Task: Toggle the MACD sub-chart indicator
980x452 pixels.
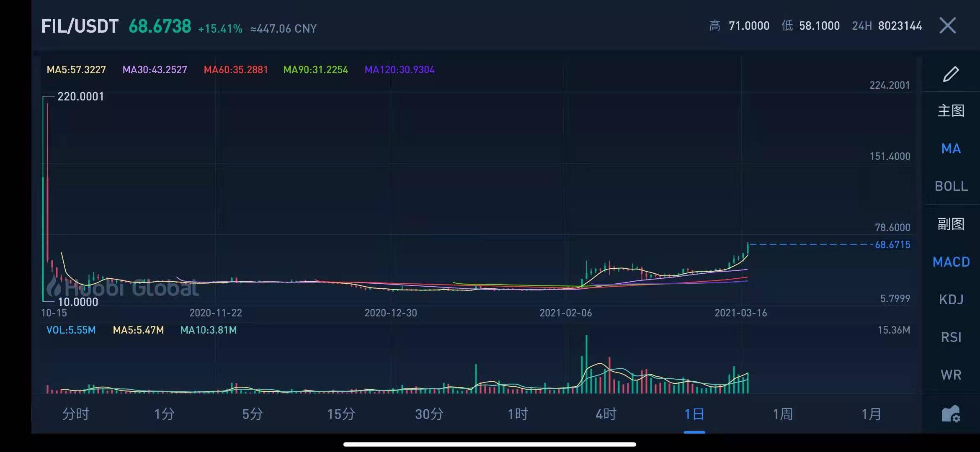Action: pos(951,262)
